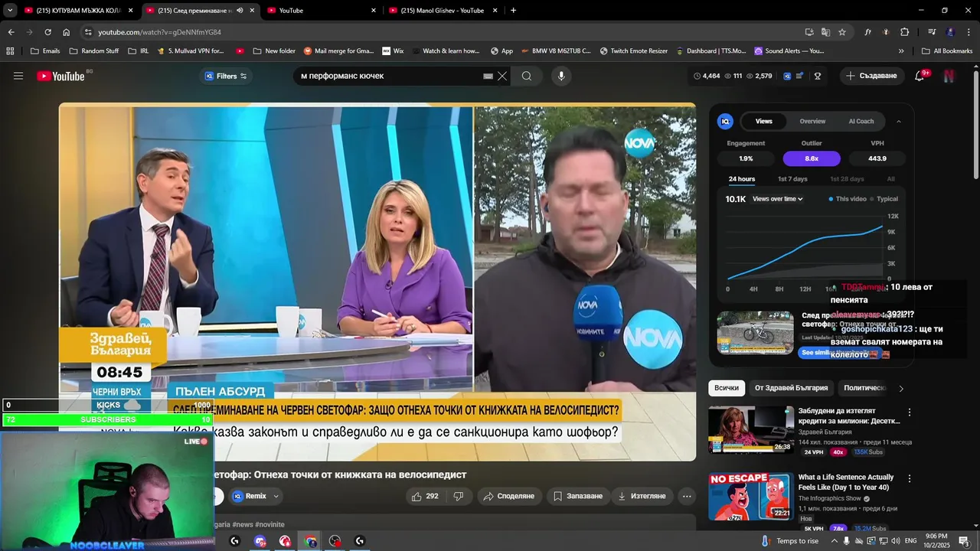Open the more actions three-dot button under video
This screenshot has height=551, width=980.
687,496
